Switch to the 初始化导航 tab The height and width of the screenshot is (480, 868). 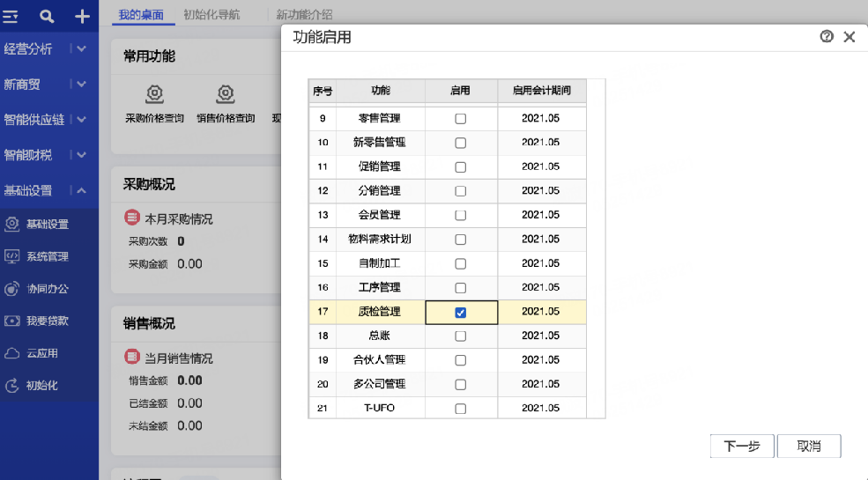(212, 15)
